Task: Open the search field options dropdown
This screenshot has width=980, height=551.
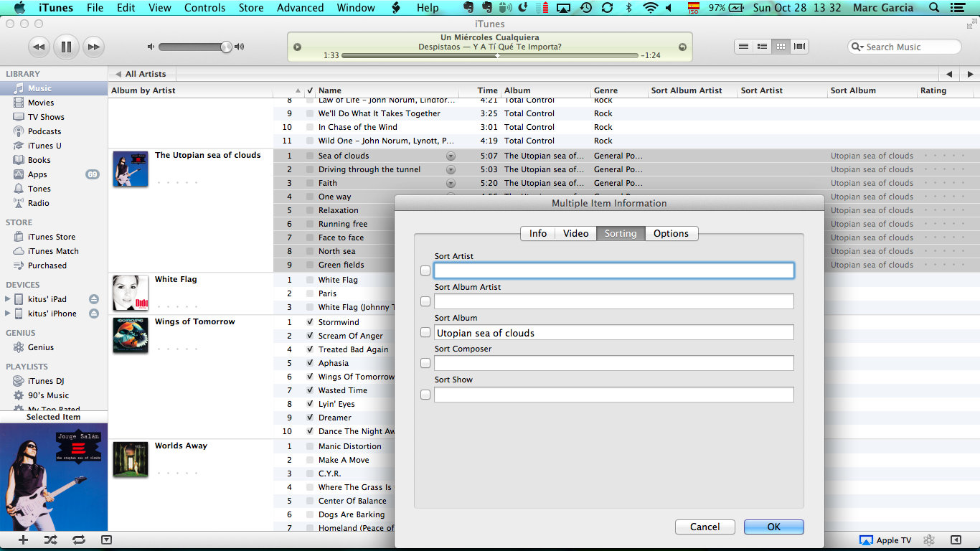Action: click(x=857, y=47)
